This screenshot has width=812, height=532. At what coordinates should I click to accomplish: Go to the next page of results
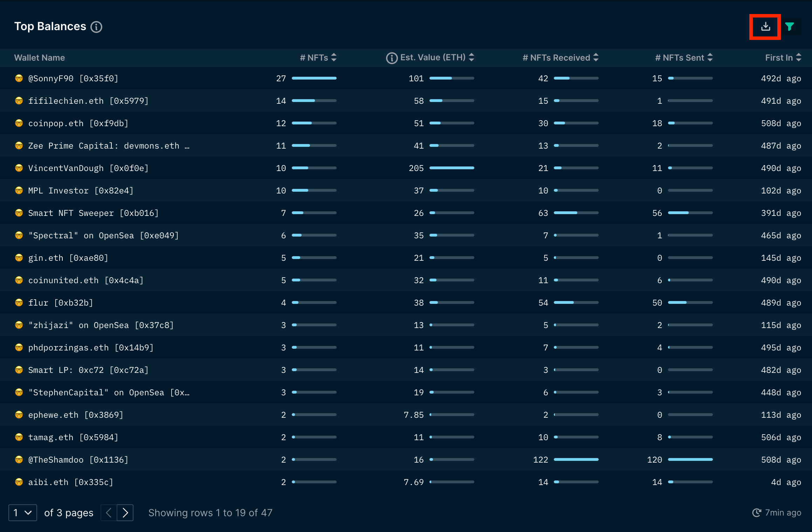pos(126,513)
